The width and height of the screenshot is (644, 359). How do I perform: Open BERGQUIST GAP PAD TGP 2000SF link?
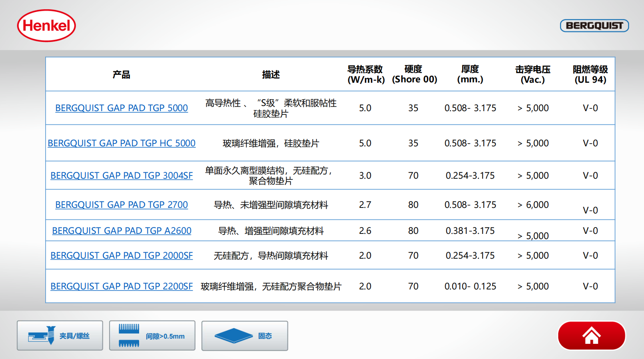click(x=122, y=255)
